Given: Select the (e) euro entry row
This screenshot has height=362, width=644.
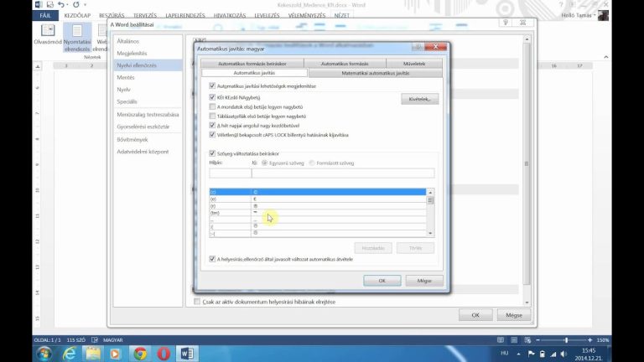Looking at the screenshot, I should 318,199.
